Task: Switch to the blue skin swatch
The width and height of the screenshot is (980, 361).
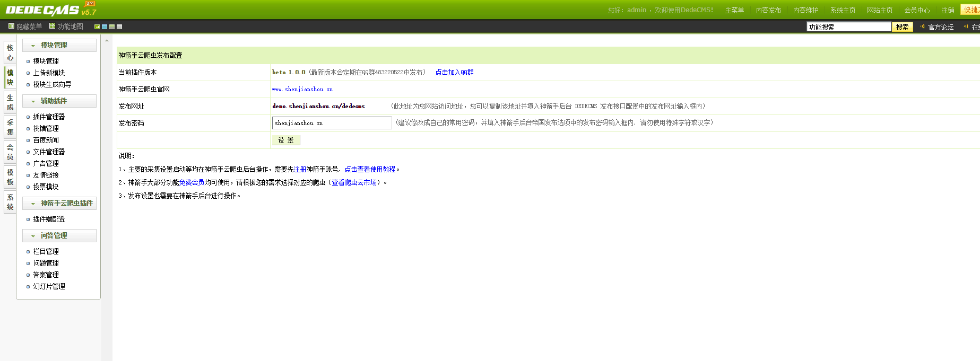Action: tap(105, 27)
